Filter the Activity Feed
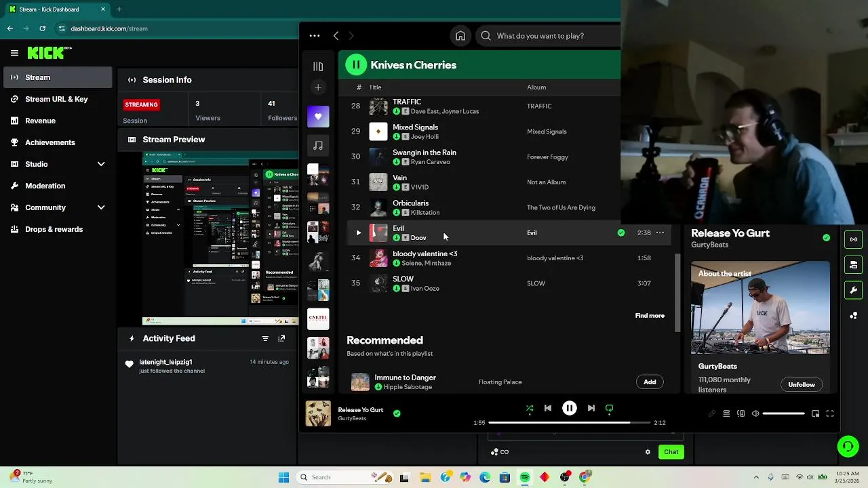 click(x=265, y=338)
